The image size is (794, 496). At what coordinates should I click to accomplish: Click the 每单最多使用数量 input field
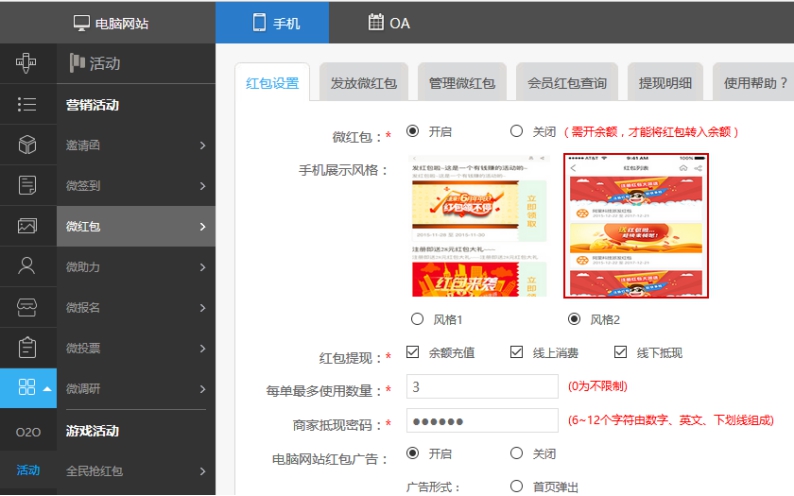click(x=482, y=387)
